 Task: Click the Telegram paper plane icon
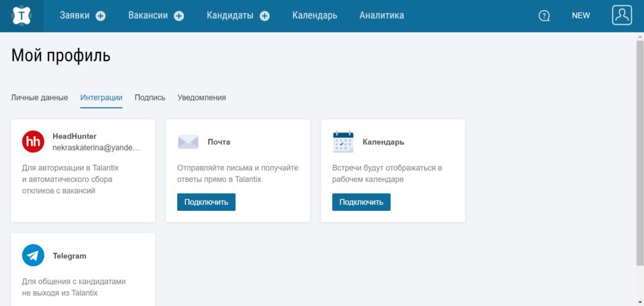point(33,255)
